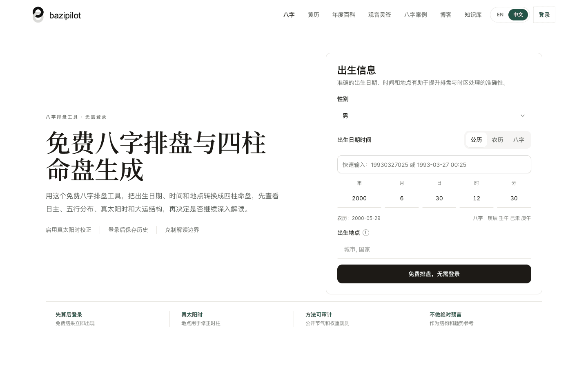Click the 登录 login button
The width and height of the screenshot is (588, 368).
click(544, 15)
